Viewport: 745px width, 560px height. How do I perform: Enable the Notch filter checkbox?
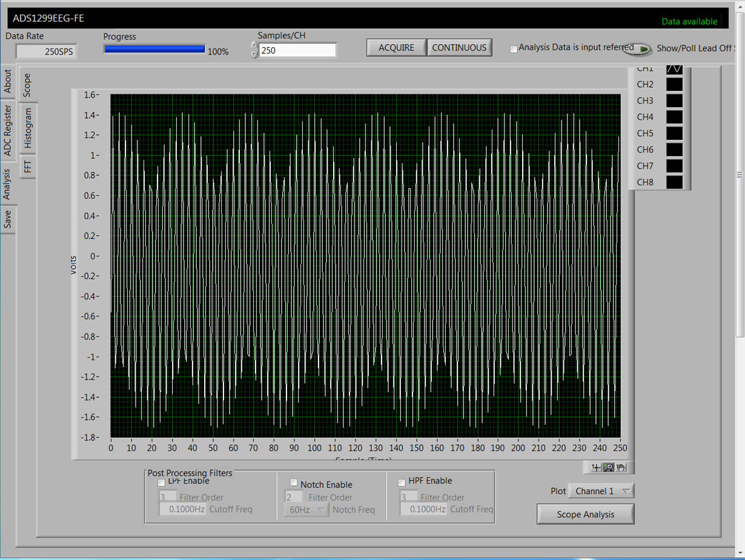(x=294, y=483)
